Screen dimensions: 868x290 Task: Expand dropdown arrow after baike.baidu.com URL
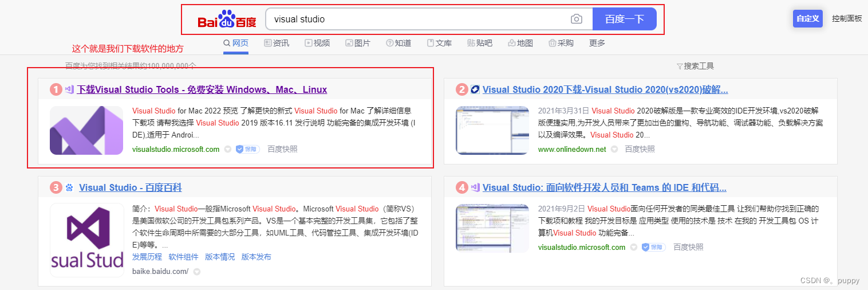coord(197,272)
